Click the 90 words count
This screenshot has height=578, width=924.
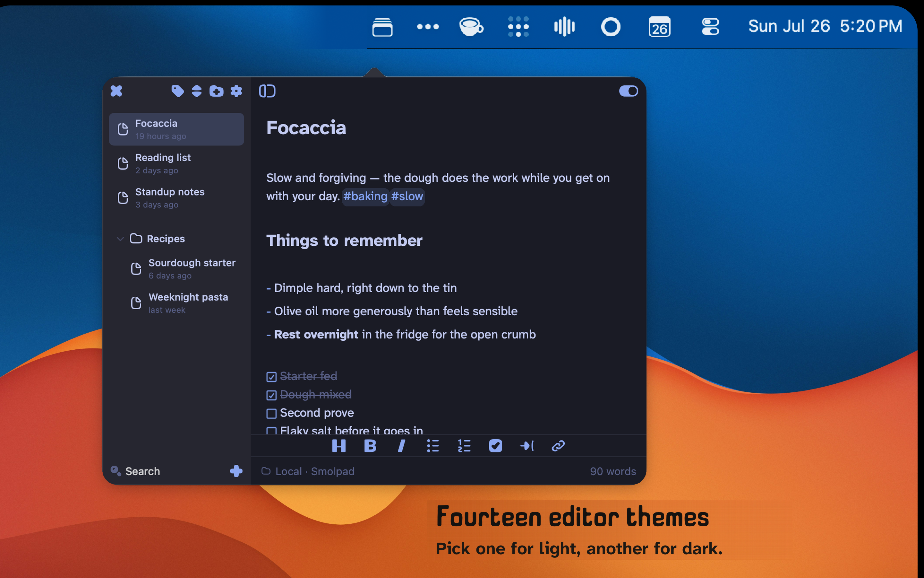pos(613,471)
